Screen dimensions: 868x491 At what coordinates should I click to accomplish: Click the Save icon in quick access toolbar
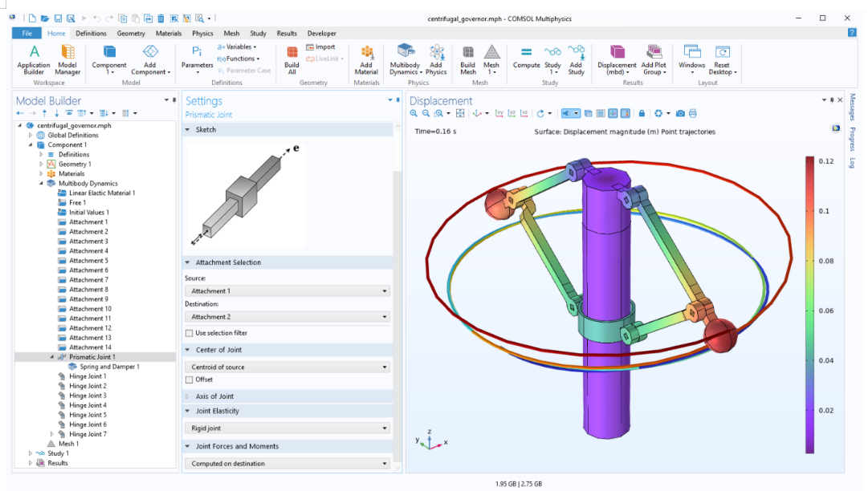(x=58, y=18)
